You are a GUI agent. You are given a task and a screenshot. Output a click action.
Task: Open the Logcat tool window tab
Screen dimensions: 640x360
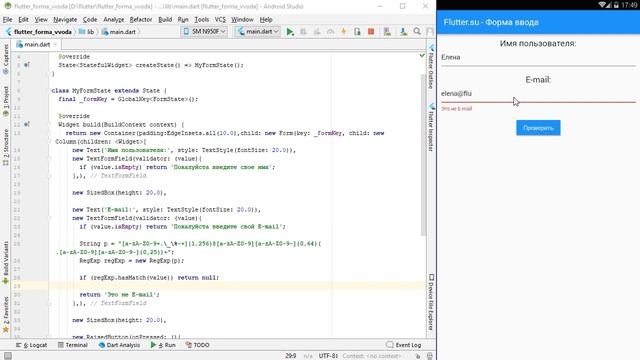point(31,345)
